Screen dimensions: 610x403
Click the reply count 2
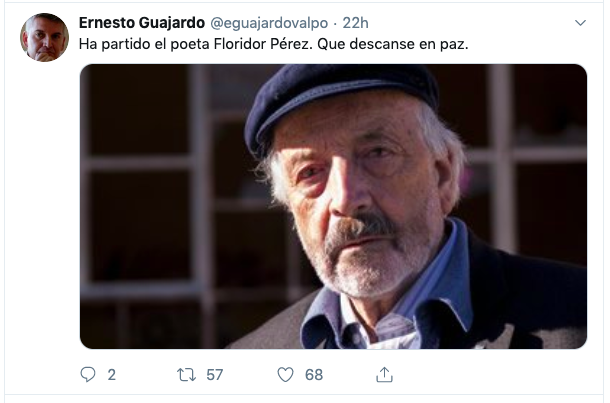pos(112,375)
